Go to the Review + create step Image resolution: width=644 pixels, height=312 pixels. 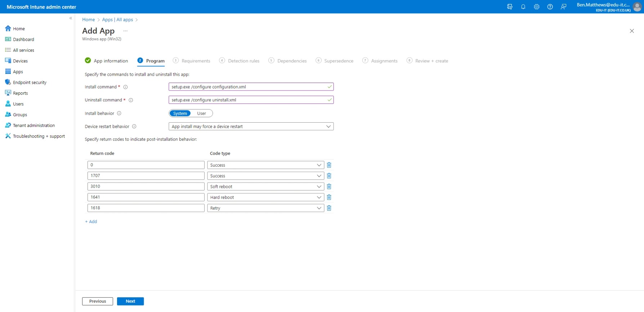pyautogui.click(x=428, y=61)
